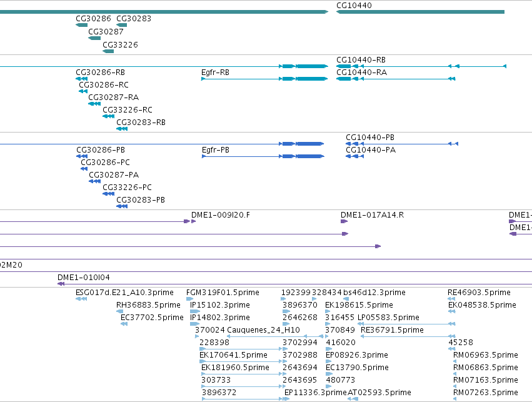Click the CG30287 gene label
This screenshot has width=532, height=402.
[106, 31]
